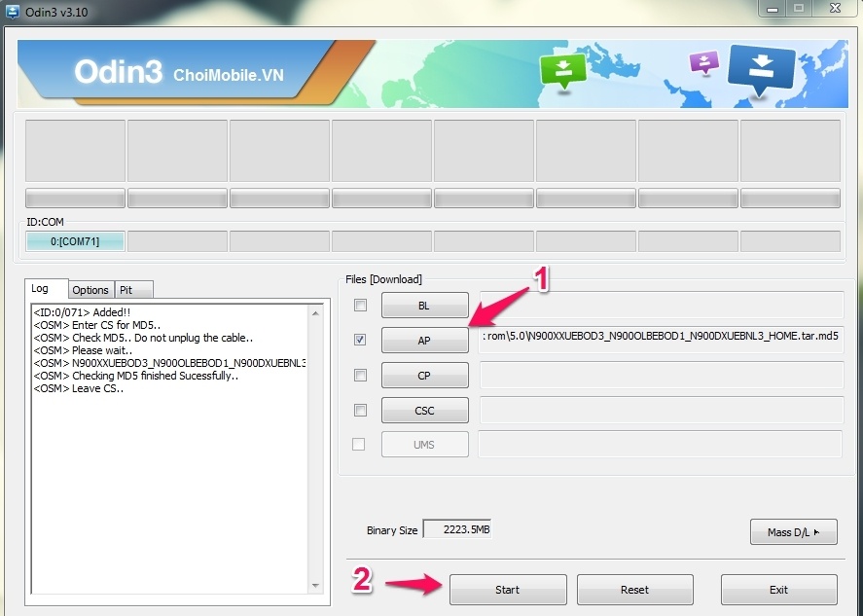This screenshot has height=616, width=863.
Task: Click log line 'Check MD5.. Do not unplug the cable..'
Action: 143,338
